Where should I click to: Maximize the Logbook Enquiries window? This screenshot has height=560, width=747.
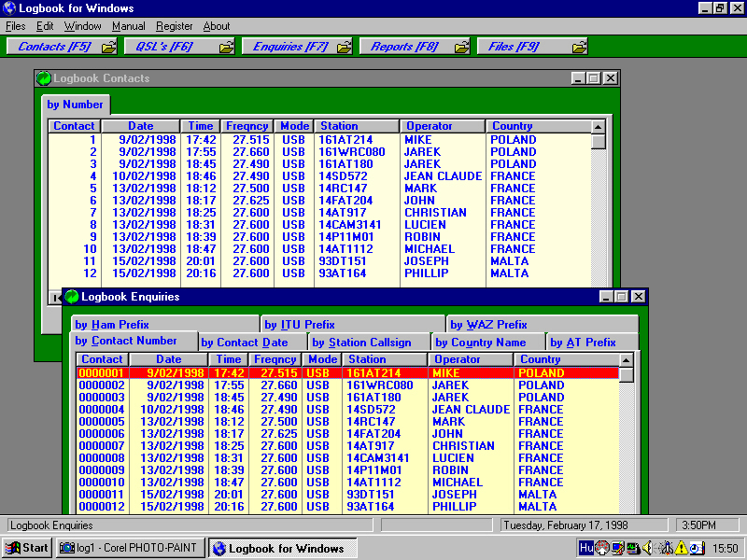click(621, 297)
